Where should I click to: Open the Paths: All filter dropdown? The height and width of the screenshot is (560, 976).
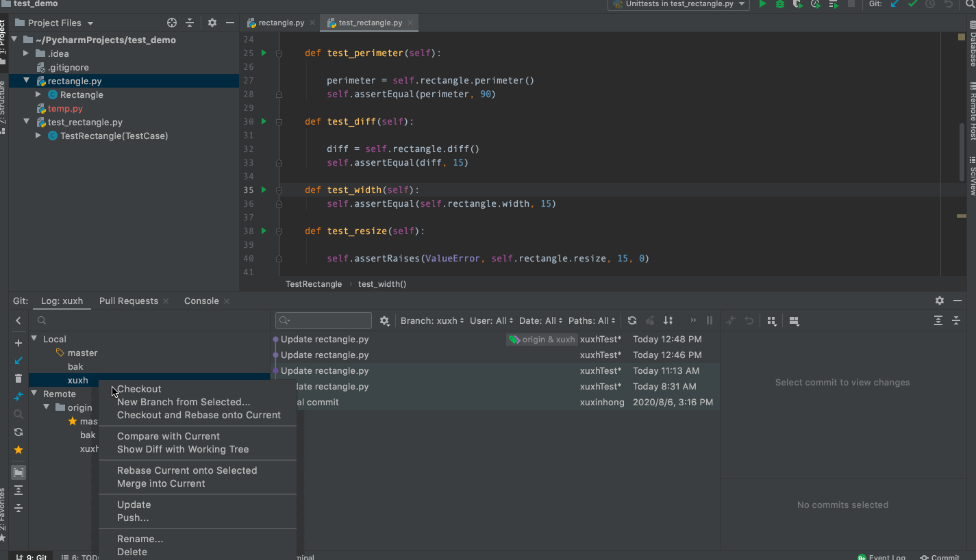tap(593, 320)
